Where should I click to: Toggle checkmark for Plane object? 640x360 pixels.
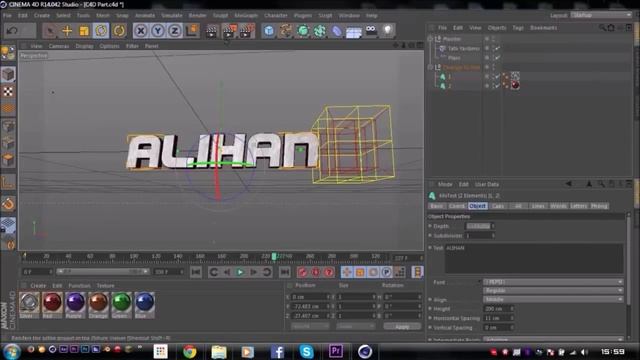point(497,58)
